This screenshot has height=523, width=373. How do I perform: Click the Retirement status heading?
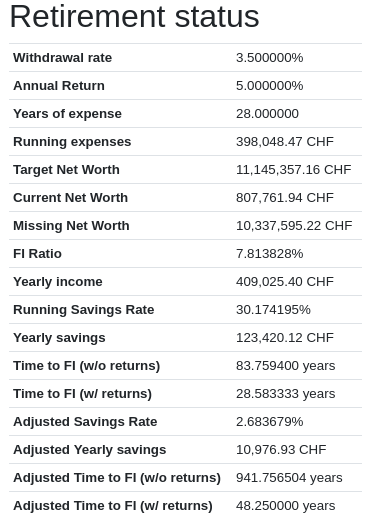point(134,17)
